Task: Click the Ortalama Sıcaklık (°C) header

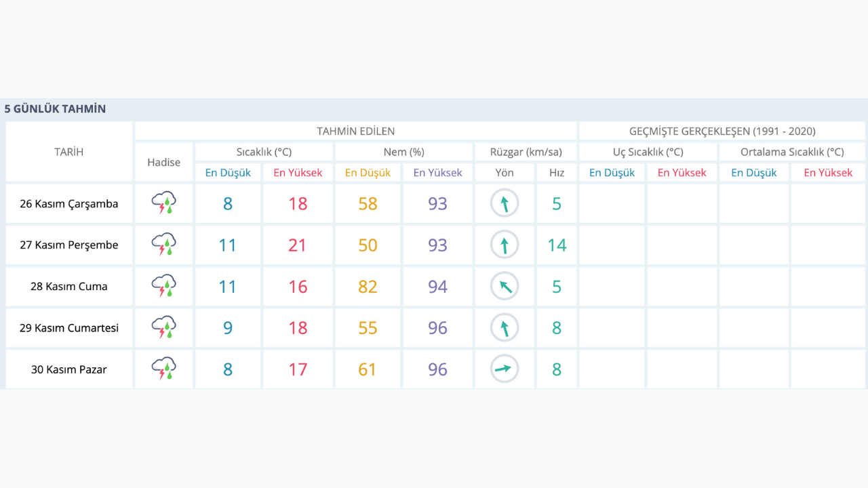Action: click(x=792, y=152)
